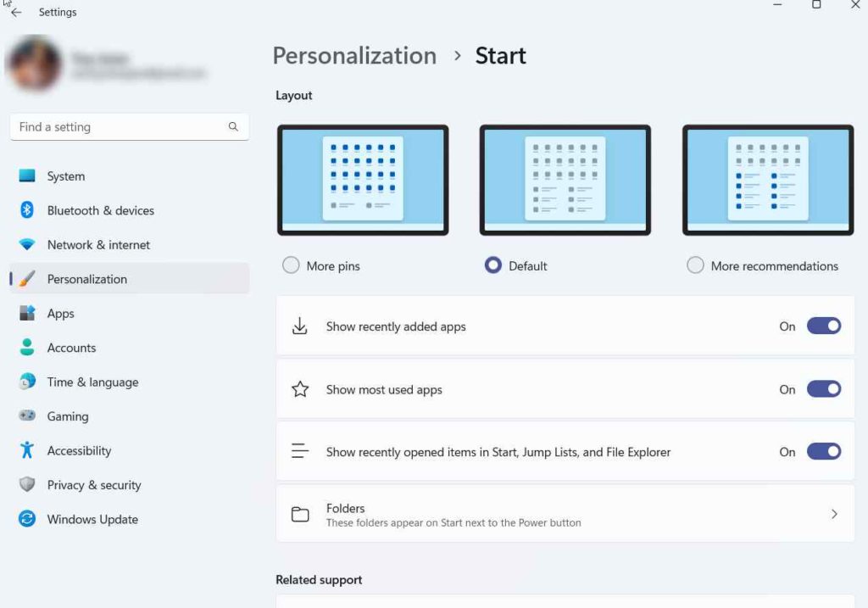
Task: Click the Related support heading
Action: [x=319, y=580]
